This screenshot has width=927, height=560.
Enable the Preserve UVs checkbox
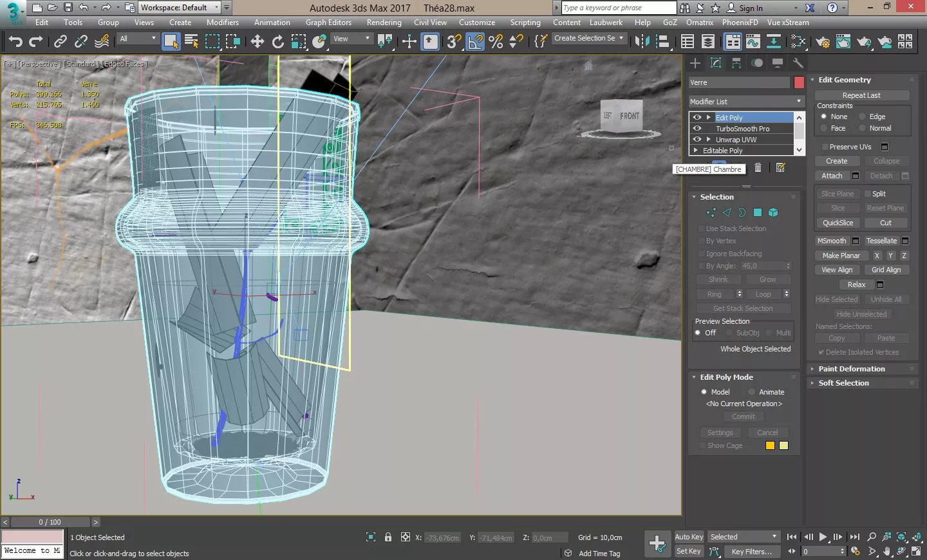[823, 147]
